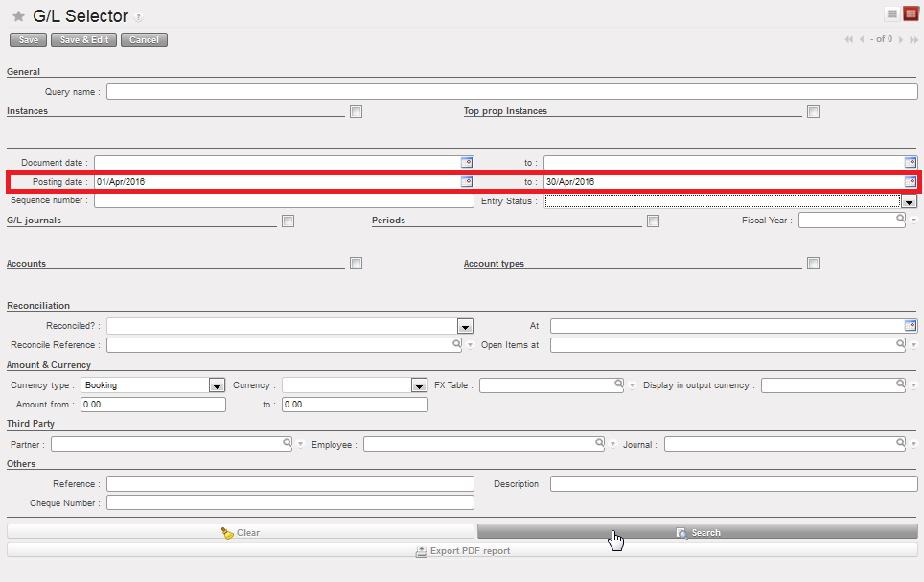Screen dimensions: 924x582
Task: Click the favorite star icon beside G/L Selector
Action: [x=18, y=16]
